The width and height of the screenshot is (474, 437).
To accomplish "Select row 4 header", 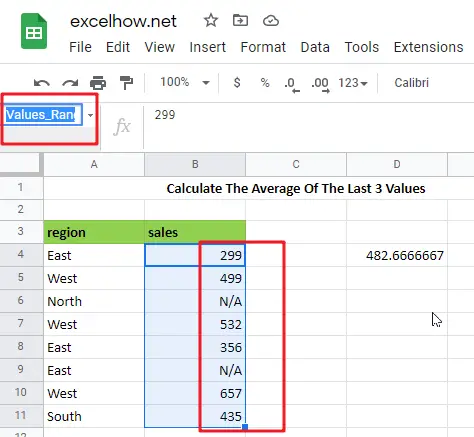I will [21, 255].
